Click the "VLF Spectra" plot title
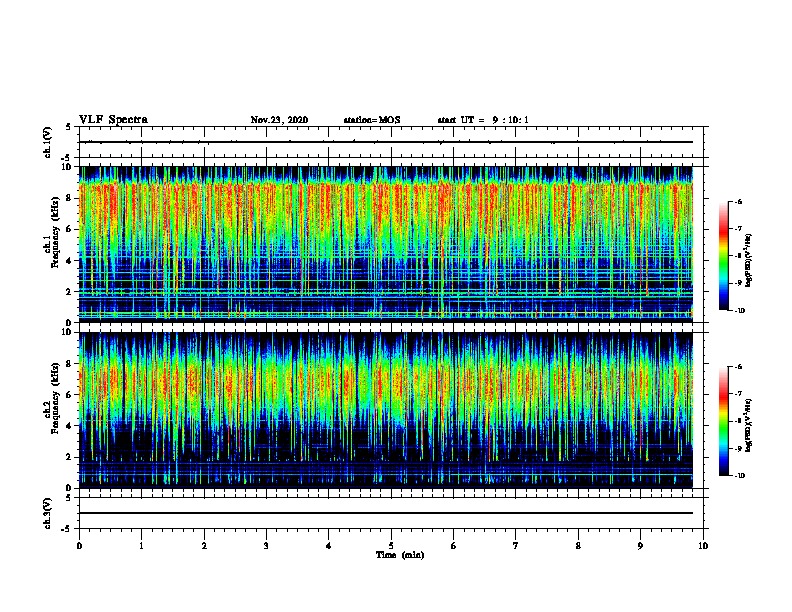Image resolution: width=792 pixels, height=612 pixels. coord(113,120)
